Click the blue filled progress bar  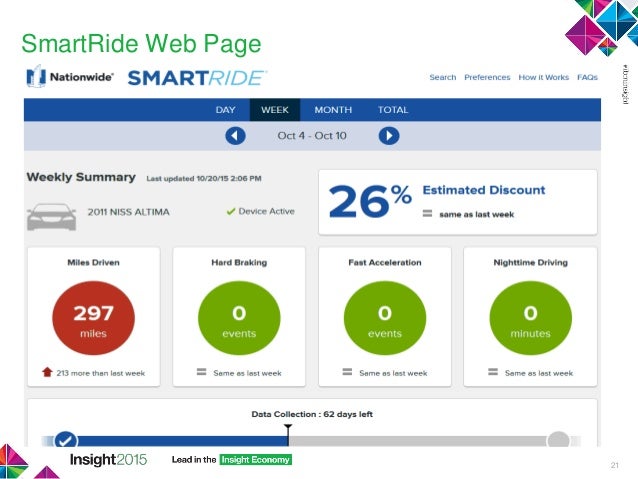click(x=183, y=441)
